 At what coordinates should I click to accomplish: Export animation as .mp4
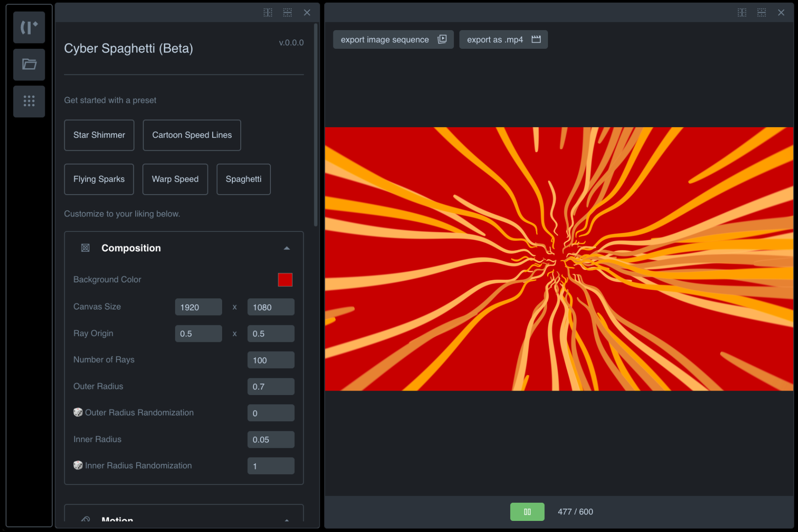click(x=503, y=39)
